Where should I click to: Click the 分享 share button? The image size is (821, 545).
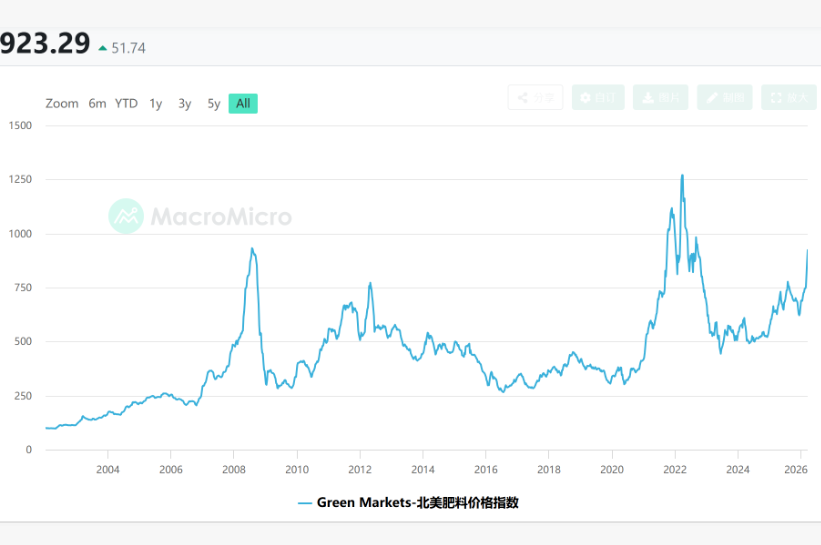[x=535, y=97]
